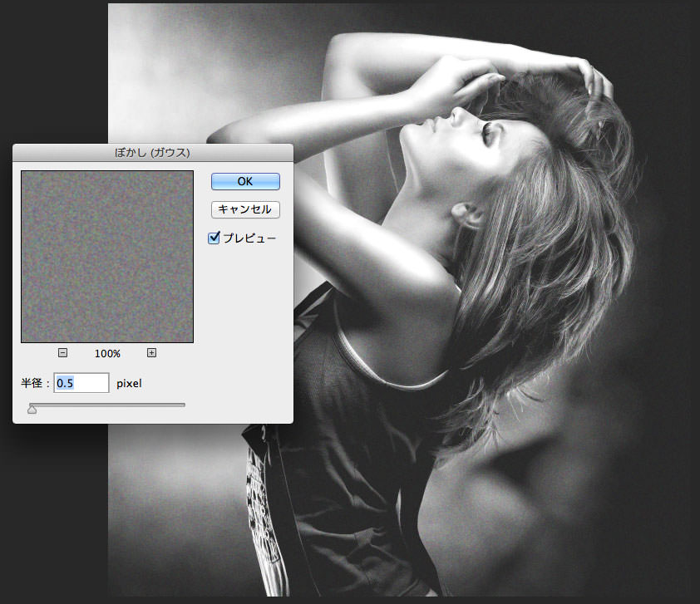
Task: Zoom out the blur preview with the minus icon
Action: click(x=63, y=353)
